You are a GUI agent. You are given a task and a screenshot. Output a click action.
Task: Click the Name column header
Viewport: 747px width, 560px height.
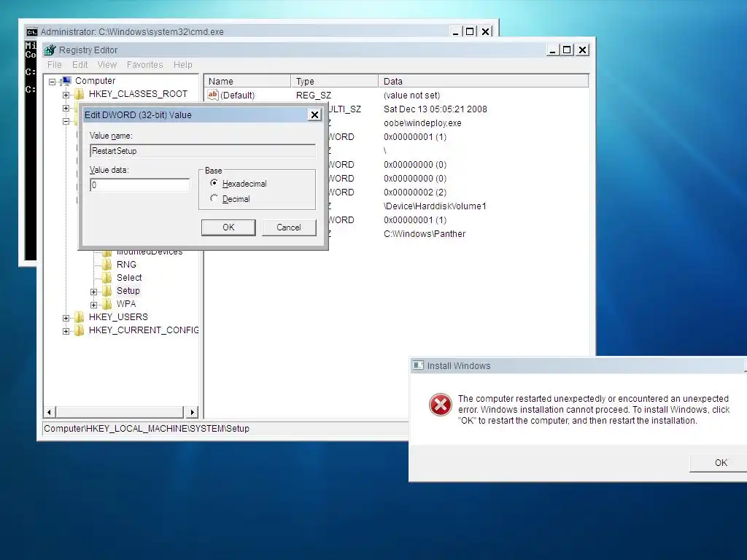coord(247,82)
